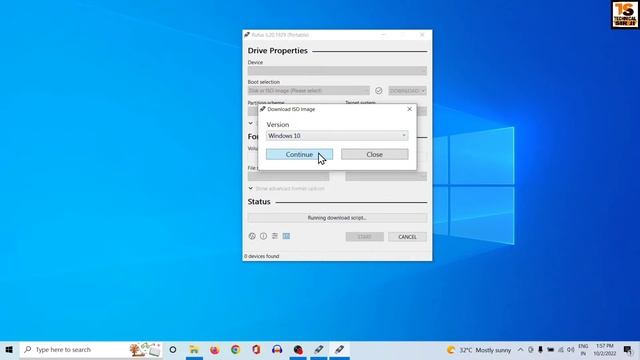The width and height of the screenshot is (640, 360).
Task: Expand Show advanced format options
Action: pyautogui.click(x=287, y=189)
